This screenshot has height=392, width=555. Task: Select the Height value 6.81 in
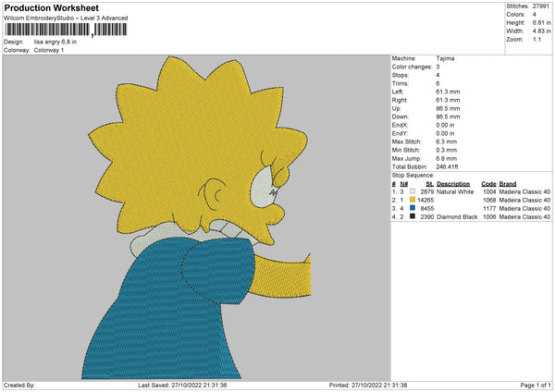coord(541,22)
